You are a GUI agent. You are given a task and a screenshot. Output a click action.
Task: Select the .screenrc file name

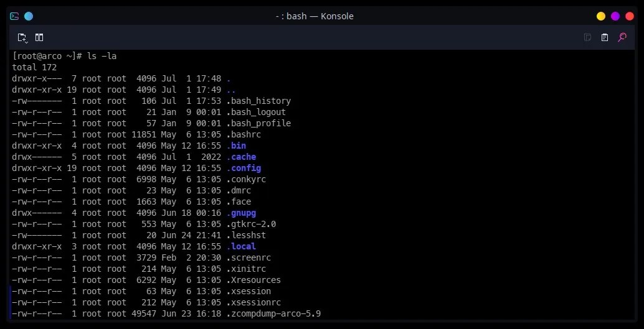pyautogui.click(x=249, y=257)
